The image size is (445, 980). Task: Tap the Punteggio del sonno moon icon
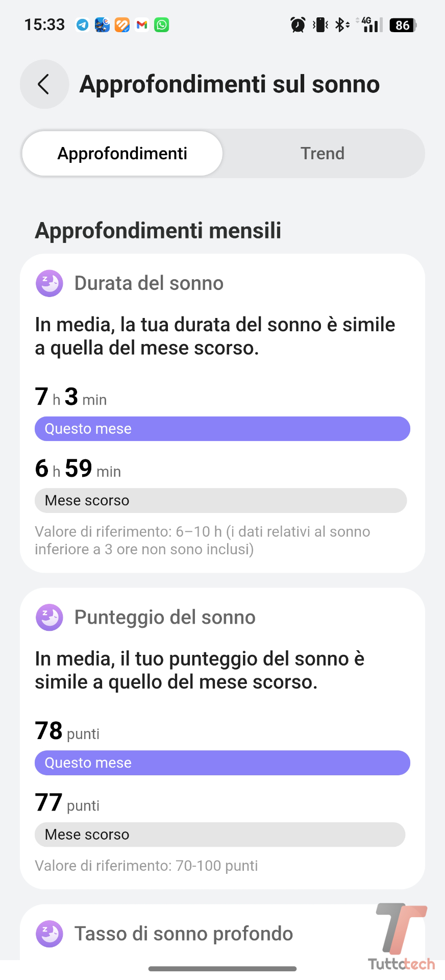tap(50, 618)
